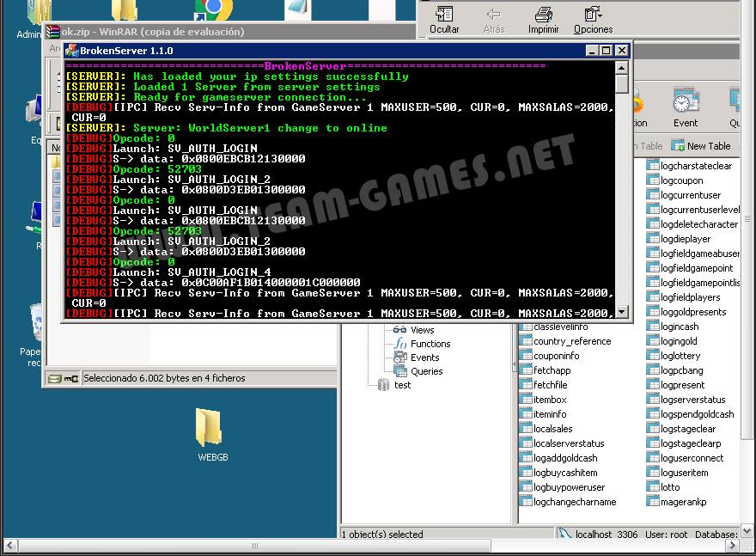Select the logbuycashitem table name
Screen dimensions: 756x556
coord(565,473)
